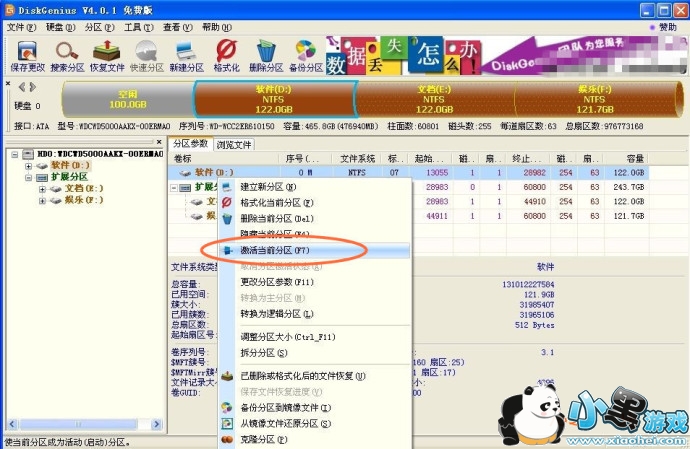This screenshot has width=690, height=449.
Task: Choose 拆分分区 menu entry
Action: [x=315, y=353]
